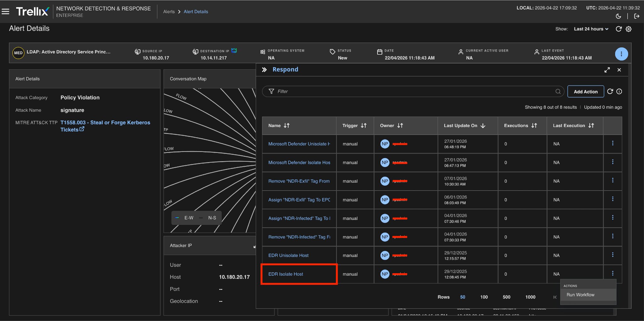644x321 pixels.
Task: Click the alert title LDAP: Active Directory Service Princ...
Action: pos(69,52)
